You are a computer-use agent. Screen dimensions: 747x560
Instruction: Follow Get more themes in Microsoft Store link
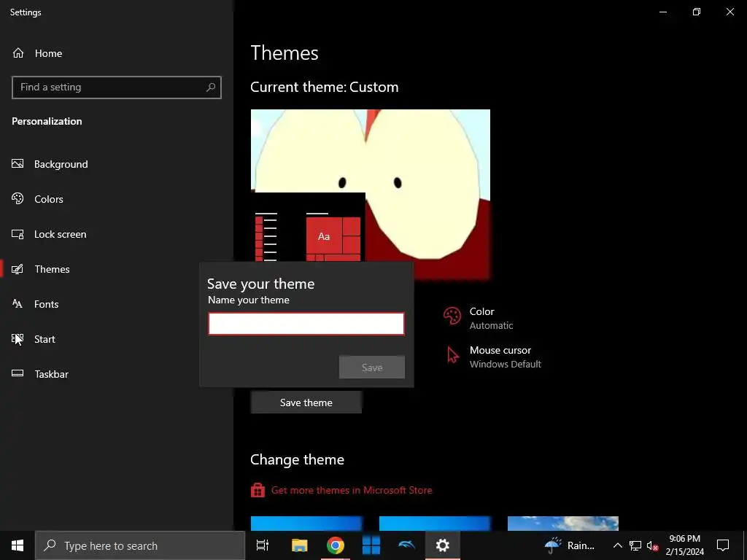(352, 490)
